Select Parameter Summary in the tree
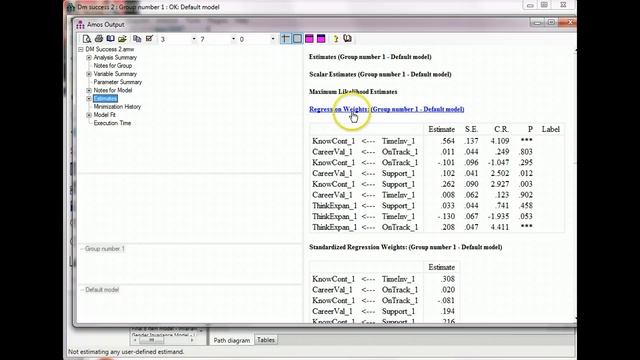This screenshot has height=360, width=640. point(118,82)
